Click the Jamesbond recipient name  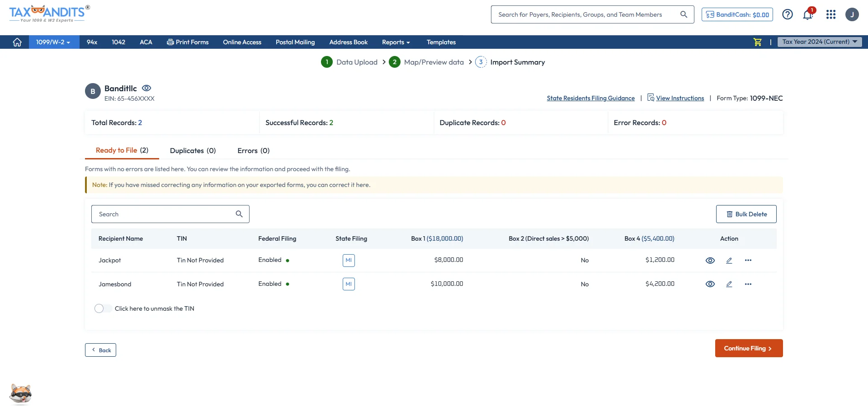click(115, 284)
